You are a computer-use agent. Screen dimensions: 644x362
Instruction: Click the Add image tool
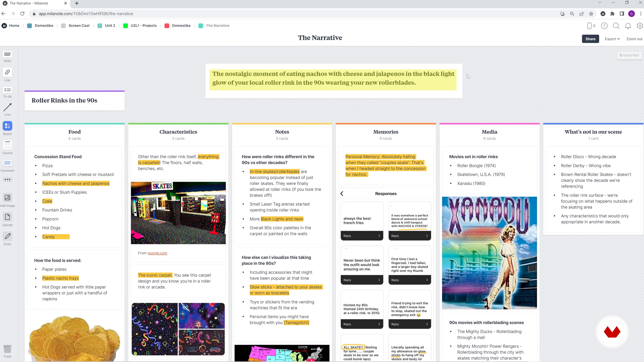(x=7, y=200)
